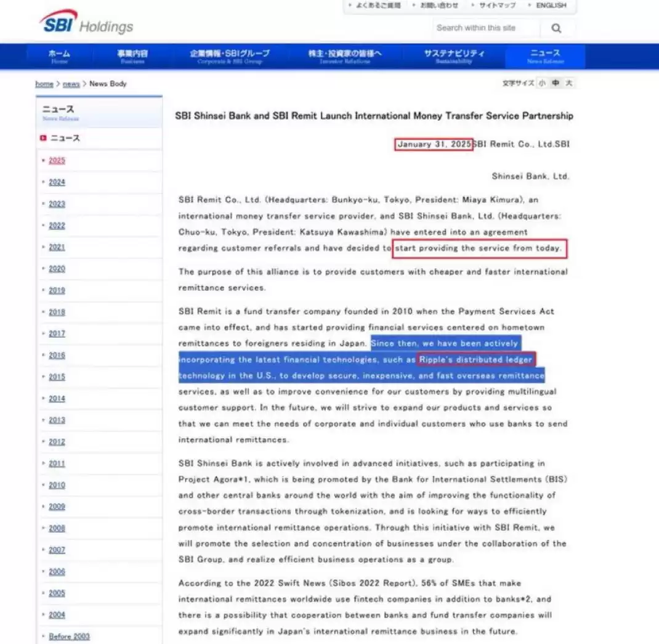Open the ホーム nav menu item
Image resolution: width=659 pixels, height=644 pixels.
(59, 56)
